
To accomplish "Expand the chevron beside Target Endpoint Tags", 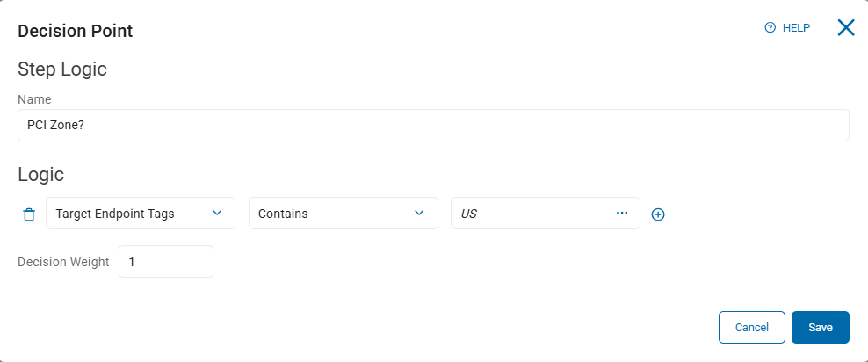I will (x=217, y=213).
